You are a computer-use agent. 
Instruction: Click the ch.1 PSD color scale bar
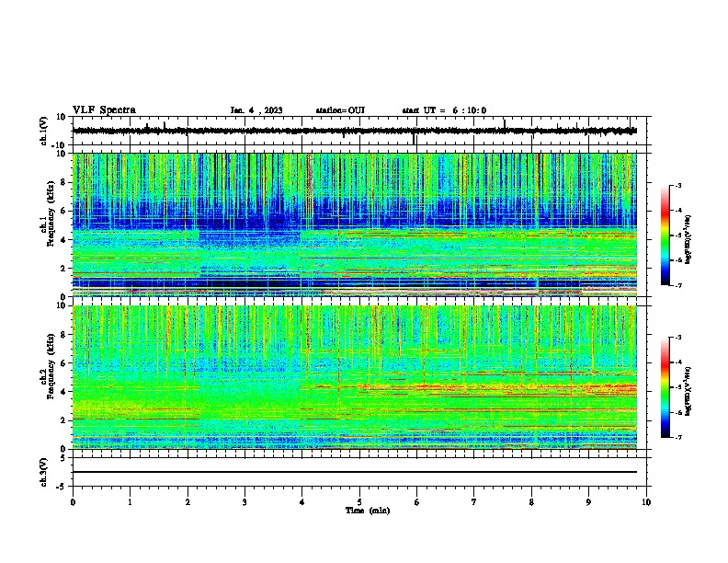[x=665, y=236]
